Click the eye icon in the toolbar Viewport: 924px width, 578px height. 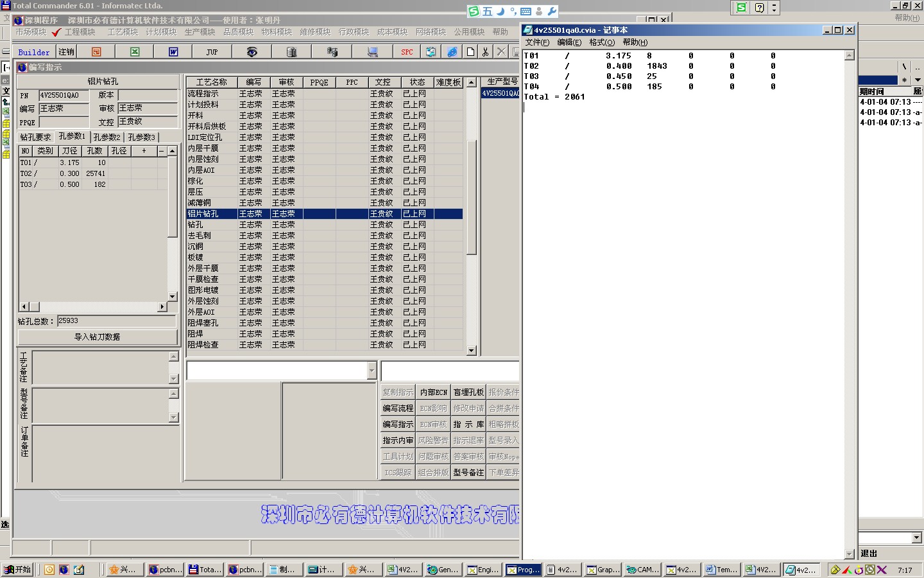252,52
